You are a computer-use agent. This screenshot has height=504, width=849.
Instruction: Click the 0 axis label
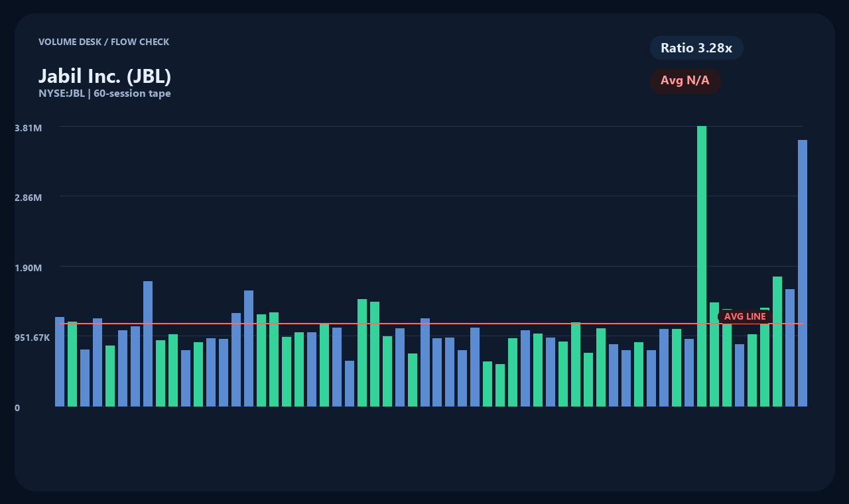17,408
